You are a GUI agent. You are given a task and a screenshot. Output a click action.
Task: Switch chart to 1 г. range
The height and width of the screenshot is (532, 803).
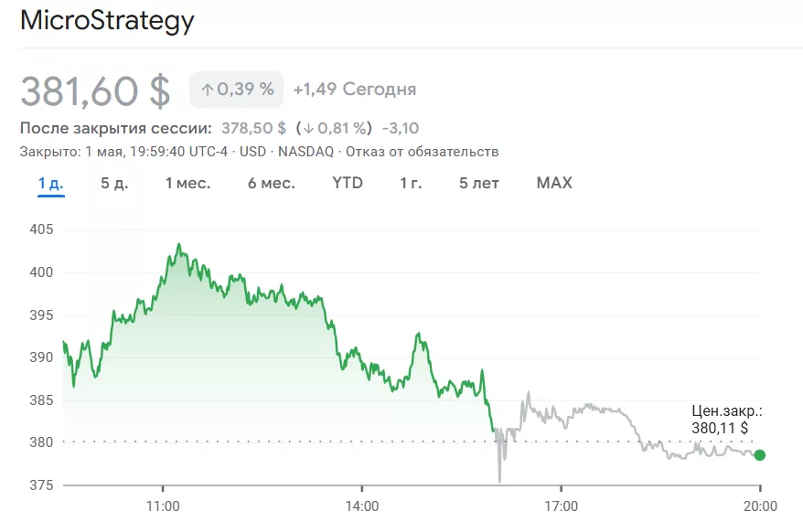tap(411, 183)
